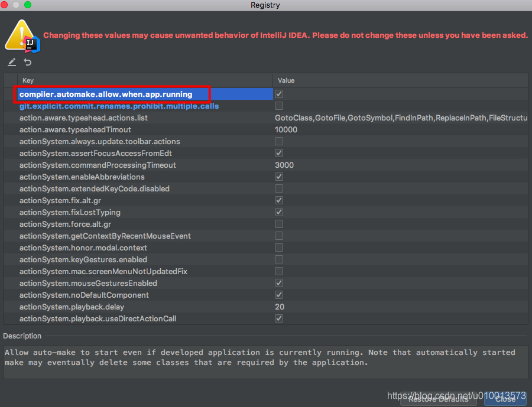Uncheck actionSystem.playback.useDirectActionCall checkbox
Image resolution: width=532 pixels, height=407 pixels.
coord(279,318)
